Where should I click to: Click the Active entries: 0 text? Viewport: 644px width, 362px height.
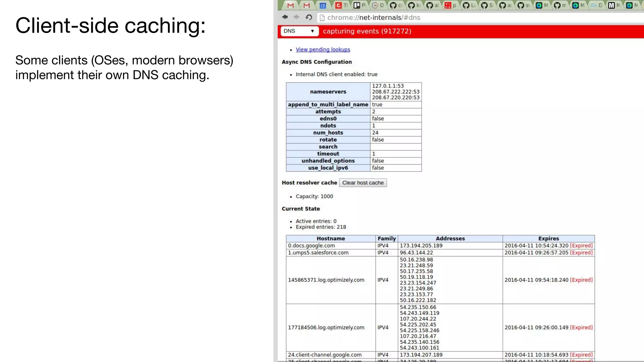click(x=316, y=221)
